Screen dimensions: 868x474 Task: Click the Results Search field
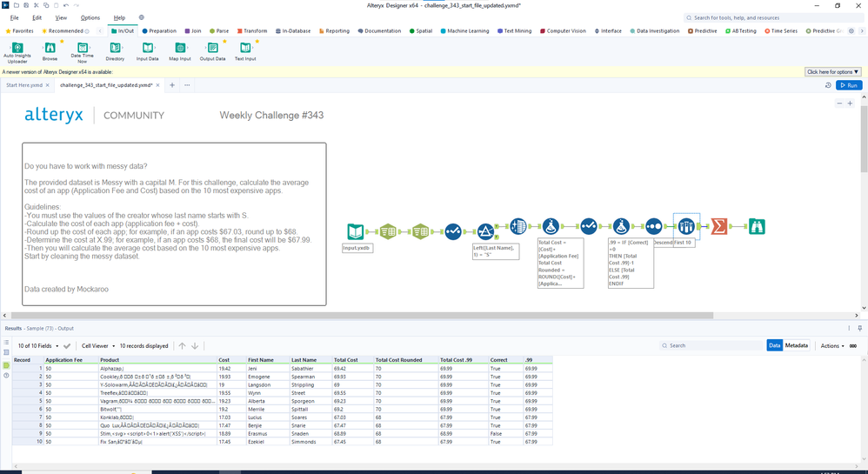pos(712,345)
